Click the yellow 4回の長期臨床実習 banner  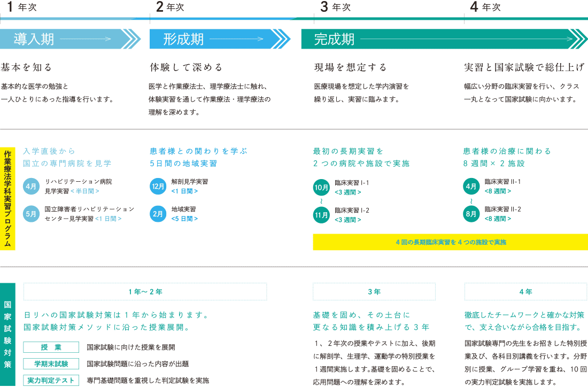(x=450, y=242)
